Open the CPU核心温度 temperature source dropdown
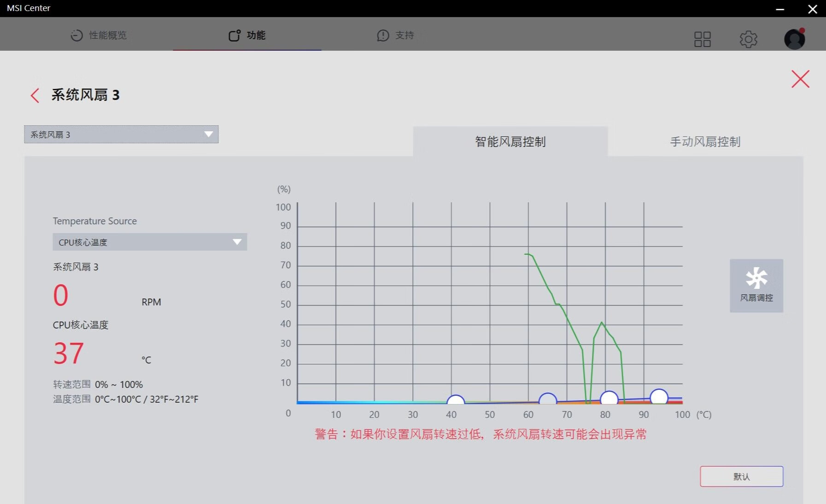This screenshot has height=504, width=826. coord(150,242)
